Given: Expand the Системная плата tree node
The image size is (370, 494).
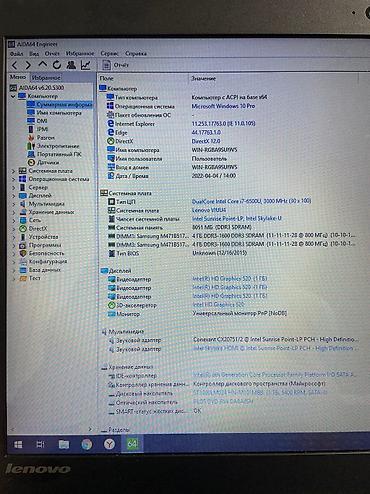Looking at the screenshot, I should point(13,171).
